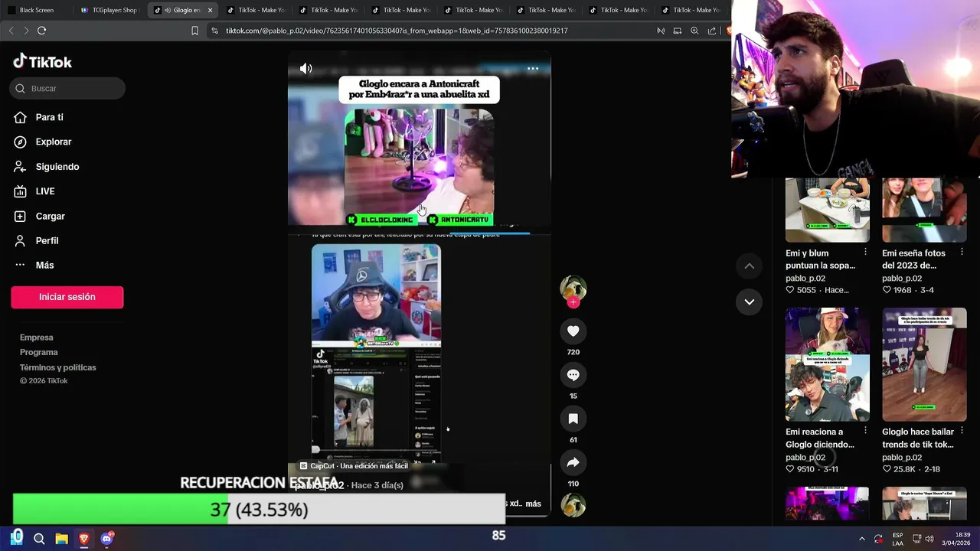Click the browser back arrow
Screen dimensions: 980x551
click(11, 31)
